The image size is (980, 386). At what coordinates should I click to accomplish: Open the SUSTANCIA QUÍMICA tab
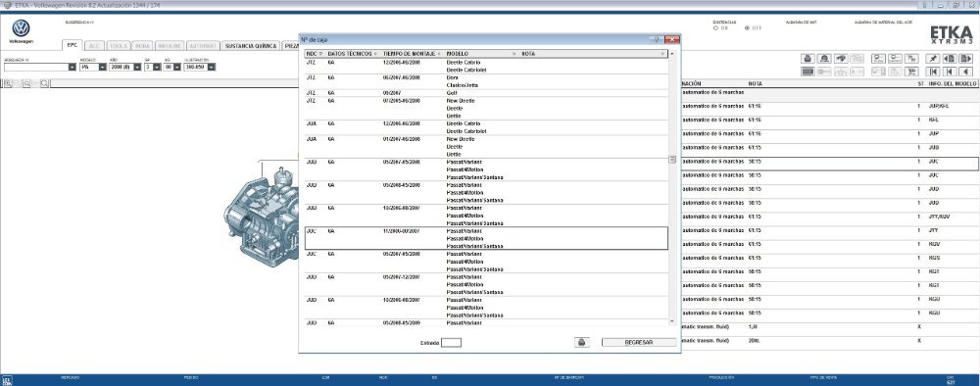pyautogui.click(x=251, y=46)
